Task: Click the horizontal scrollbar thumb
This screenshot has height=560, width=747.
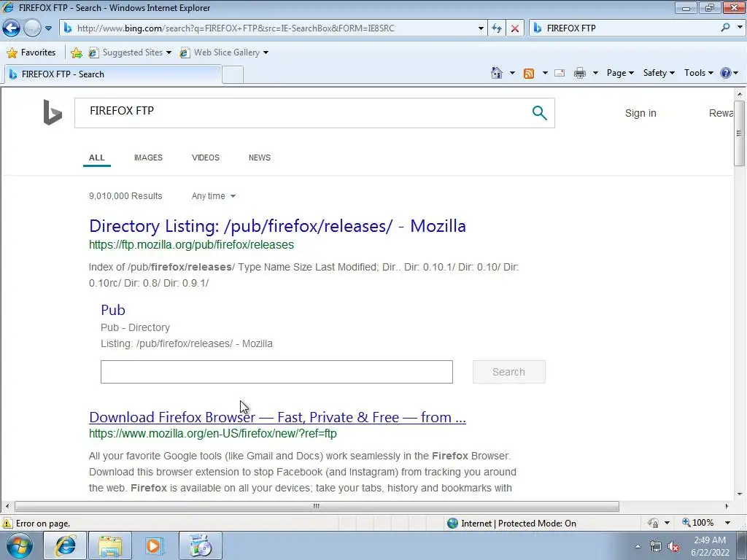Action: [317, 506]
